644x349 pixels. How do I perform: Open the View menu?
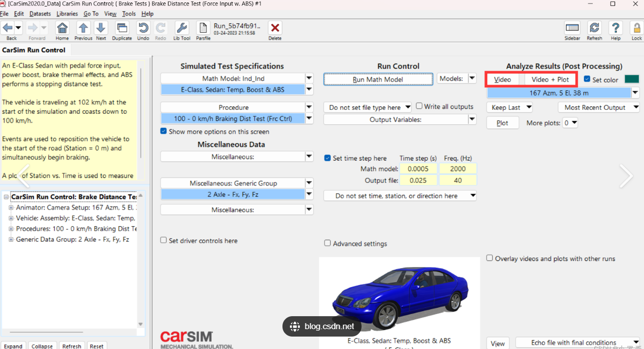[x=110, y=14]
